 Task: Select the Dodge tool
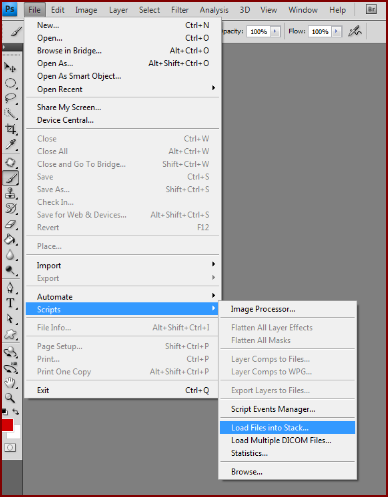[10, 270]
